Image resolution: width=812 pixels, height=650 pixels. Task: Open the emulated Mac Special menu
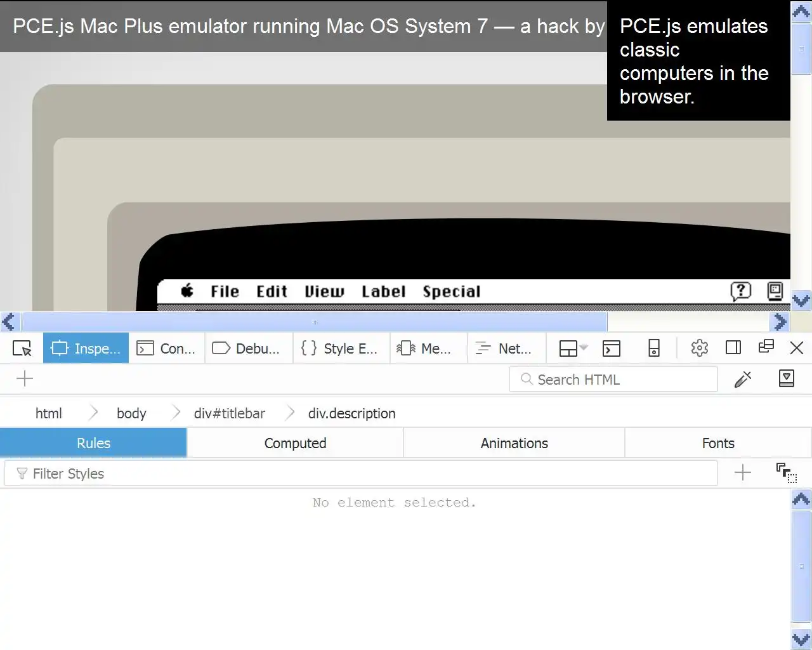click(x=451, y=292)
